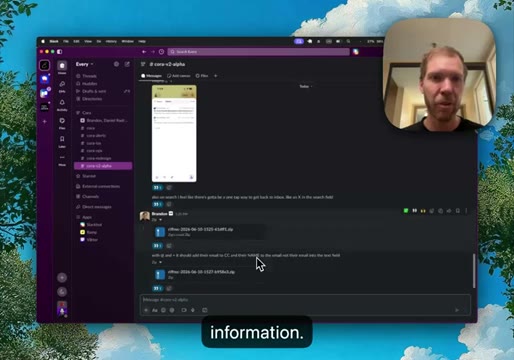514x360 pixels.
Task: Toggle the reaction pill under the screenshot image
Action: 158,188
